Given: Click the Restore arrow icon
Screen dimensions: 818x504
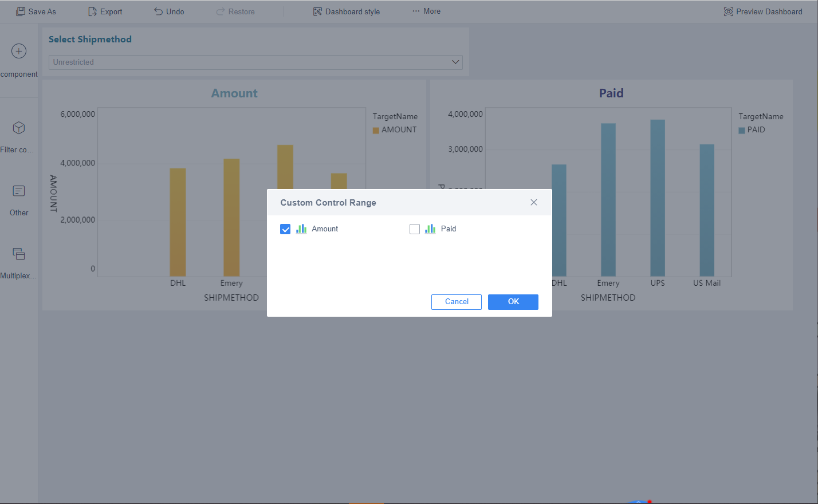Looking at the screenshot, I should coord(221,11).
